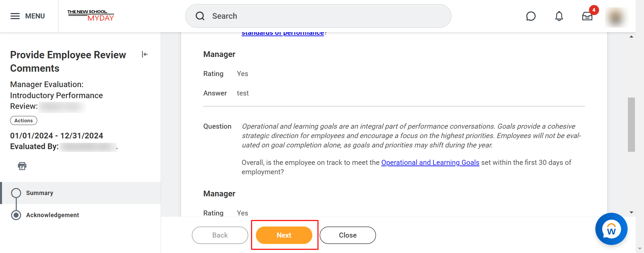
Task: Open the Workday assistant chat bubble
Action: 611,229
